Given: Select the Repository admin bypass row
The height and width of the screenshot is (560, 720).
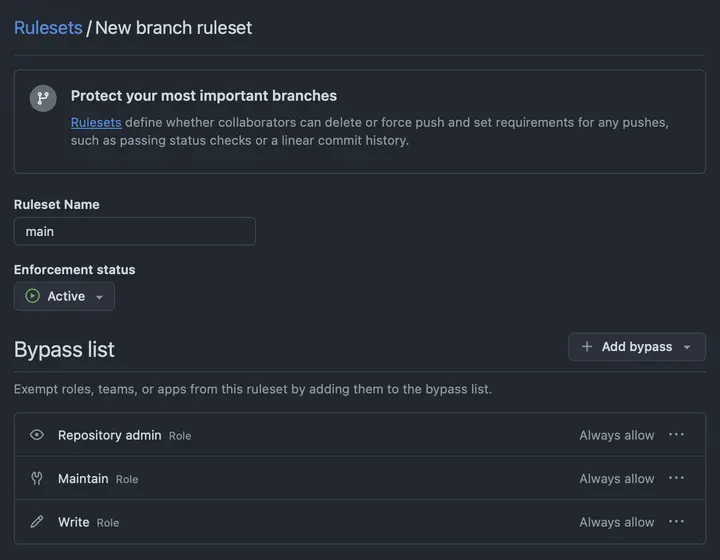Looking at the screenshot, I should (x=360, y=435).
